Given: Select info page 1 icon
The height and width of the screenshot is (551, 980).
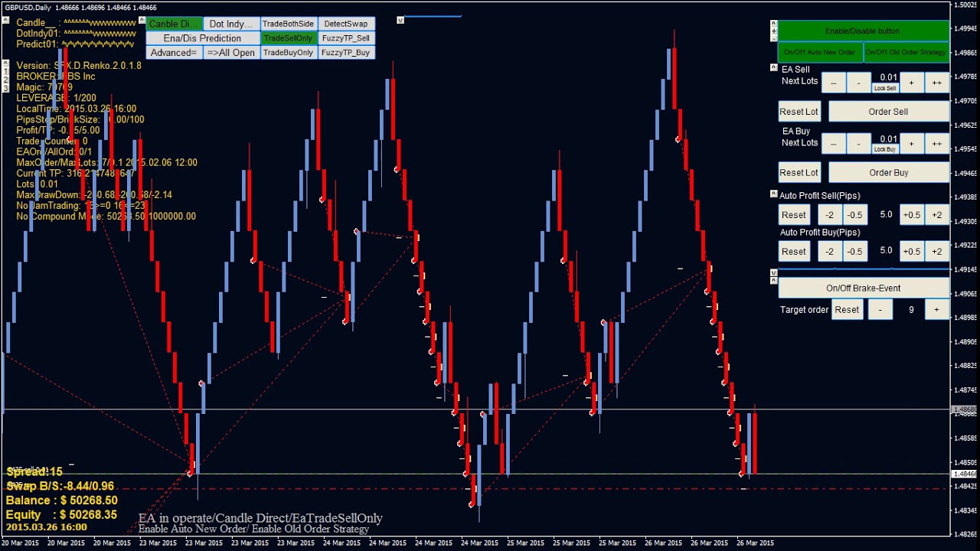Looking at the screenshot, I should pyautogui.click(x=6, y=72).
